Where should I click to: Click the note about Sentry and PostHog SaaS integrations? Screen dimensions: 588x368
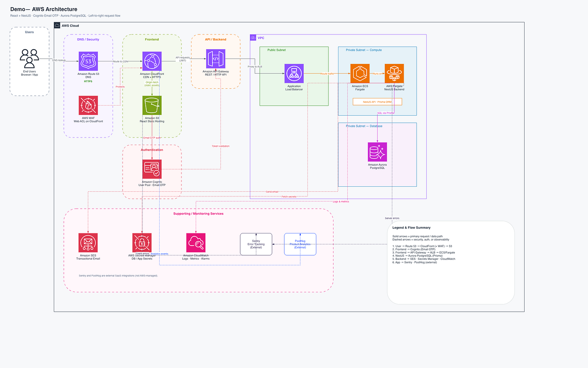point(118,275)
